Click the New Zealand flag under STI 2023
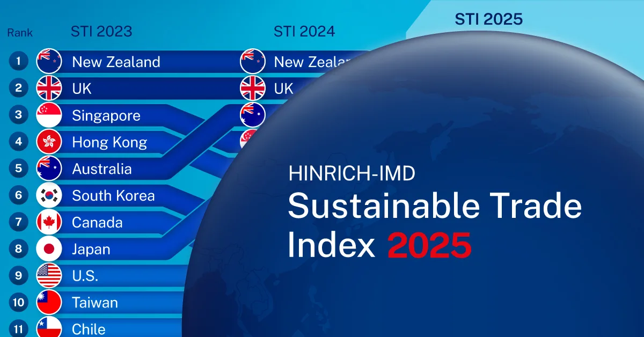This screenshot has height=337, width=644. tap(49, 61)
